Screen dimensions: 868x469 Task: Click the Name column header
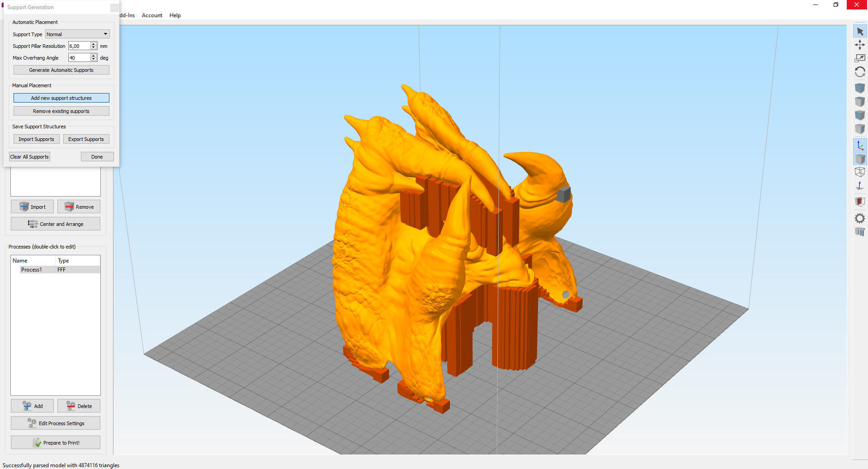point(33,261)
